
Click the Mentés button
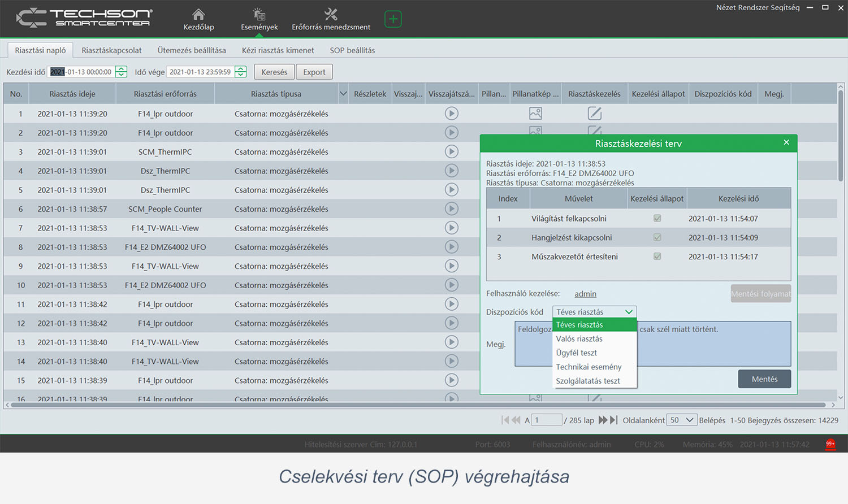(x=764, y=379)
